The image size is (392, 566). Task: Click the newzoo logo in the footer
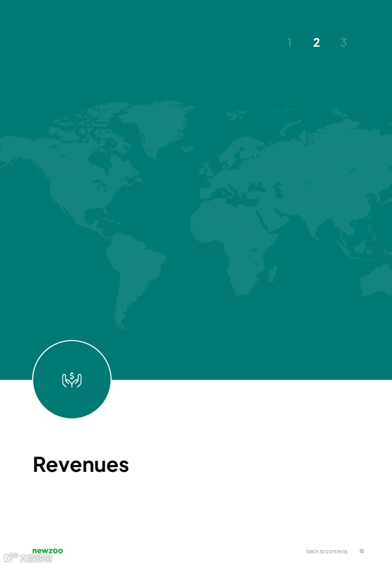coord(48,551)
